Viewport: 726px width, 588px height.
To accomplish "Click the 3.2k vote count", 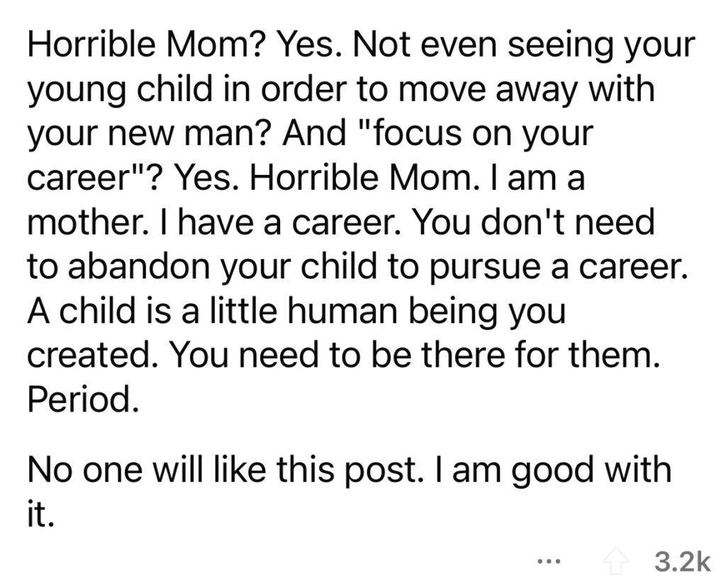I will (682, 562).
